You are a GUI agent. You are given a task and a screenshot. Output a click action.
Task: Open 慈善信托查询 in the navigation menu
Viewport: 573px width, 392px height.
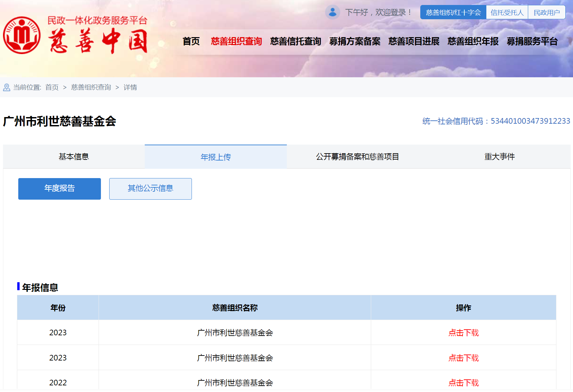coord(295,41)
